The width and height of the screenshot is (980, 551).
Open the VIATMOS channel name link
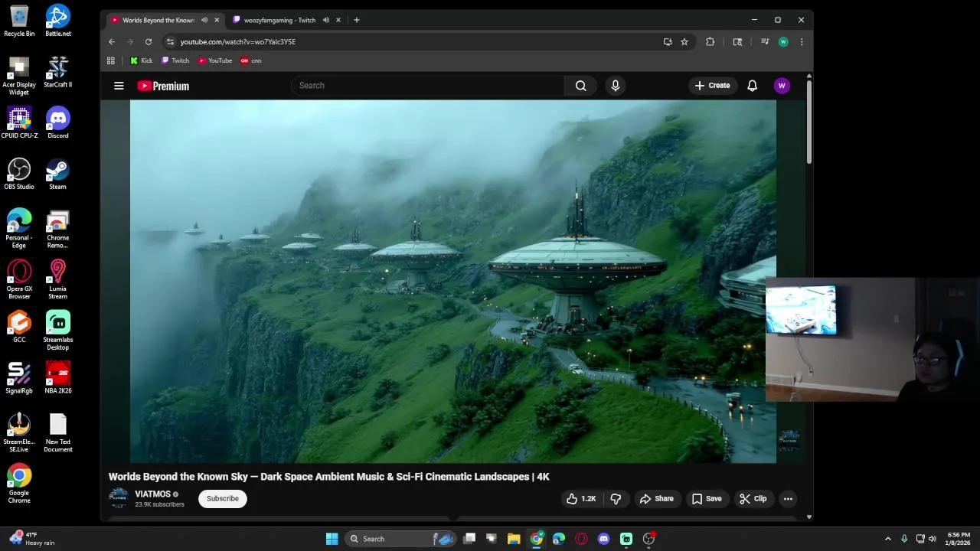point(153,494)
